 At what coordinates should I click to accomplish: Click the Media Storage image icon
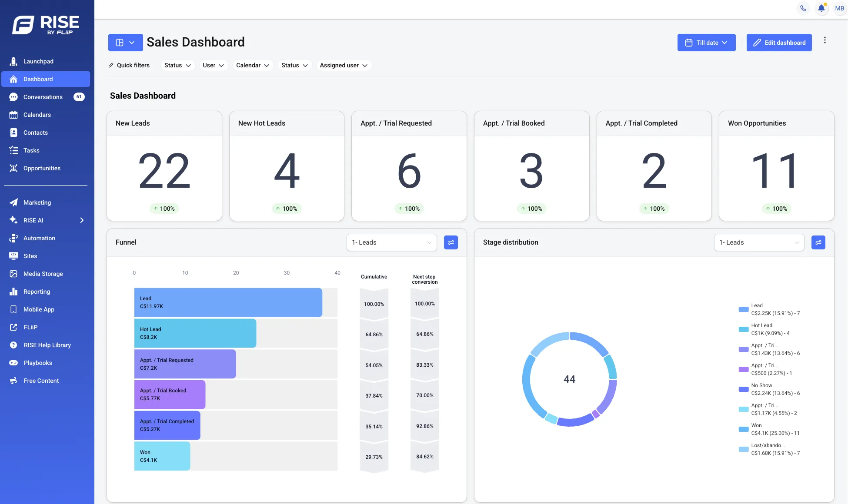[13, 274]
